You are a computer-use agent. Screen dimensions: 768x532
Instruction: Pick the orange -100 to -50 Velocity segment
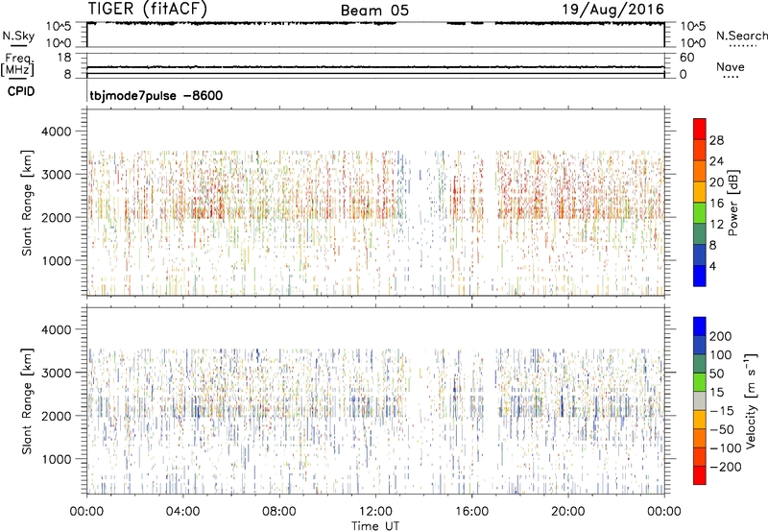pos(700,439)
